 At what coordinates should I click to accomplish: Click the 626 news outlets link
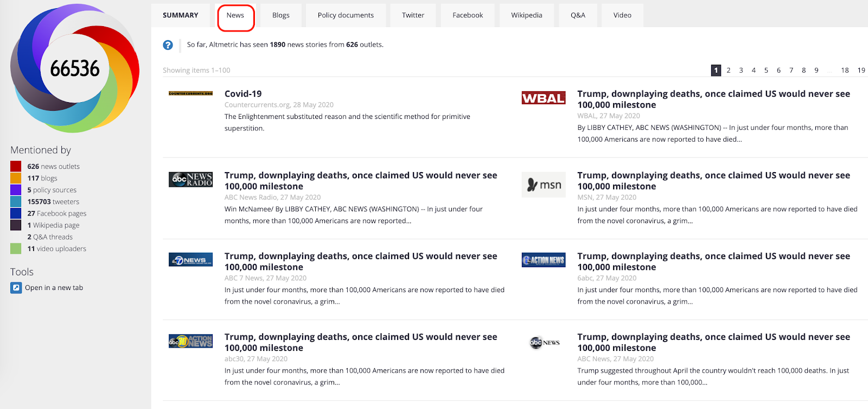(53, 166)
